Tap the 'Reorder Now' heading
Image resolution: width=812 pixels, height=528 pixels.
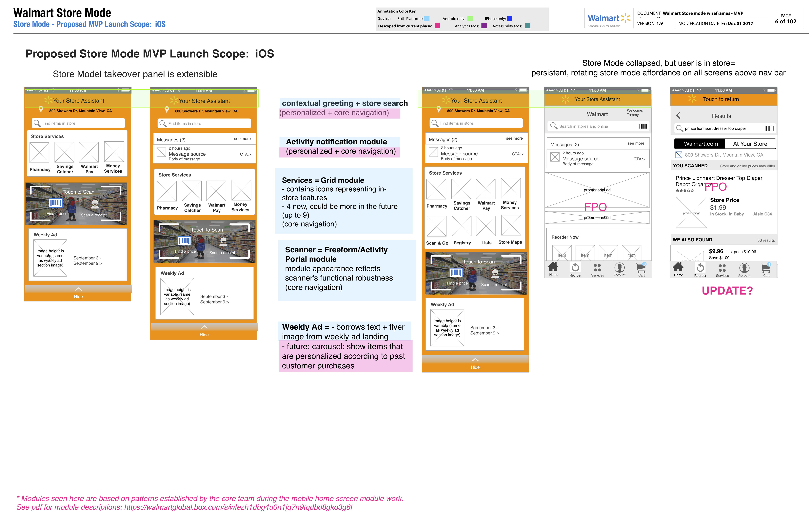coord(565,237)
